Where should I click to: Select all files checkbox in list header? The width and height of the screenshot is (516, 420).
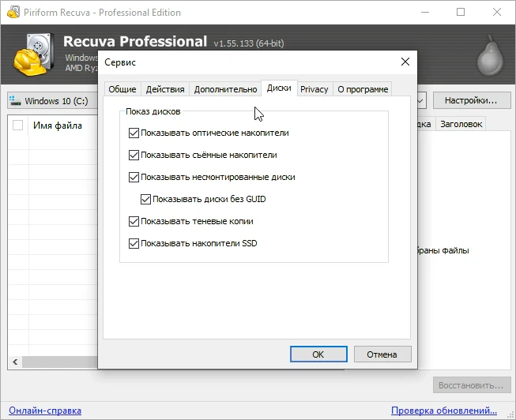click(x=17, y=126)
